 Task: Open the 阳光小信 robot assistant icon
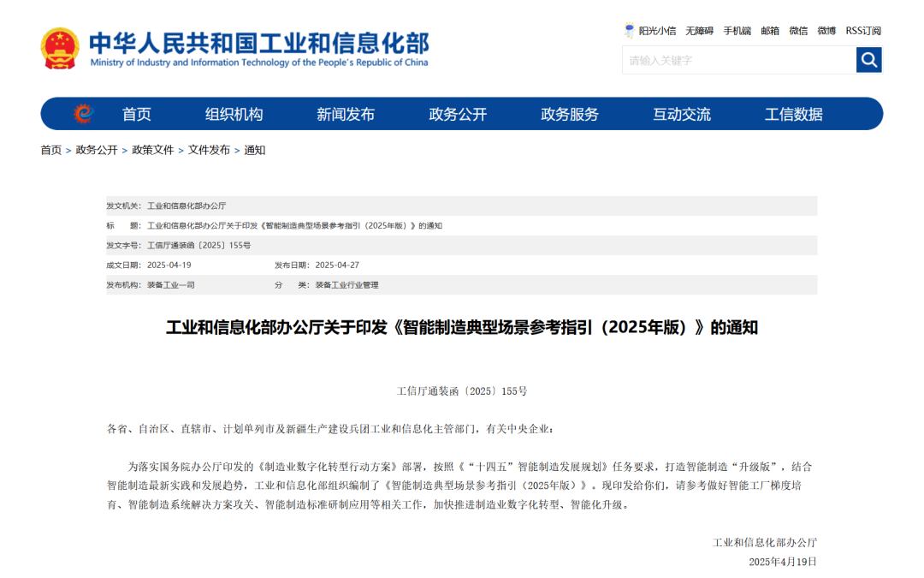[x=629, y=30]
